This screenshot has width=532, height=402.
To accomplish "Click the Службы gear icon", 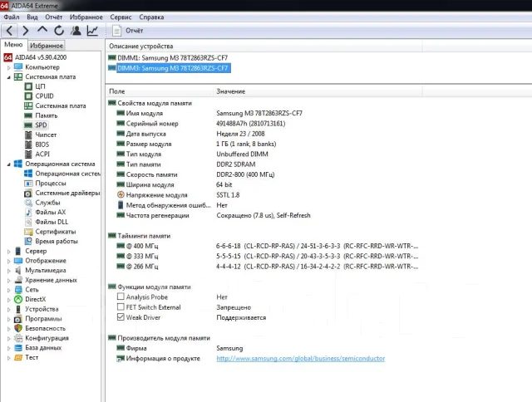I will pos(28,203).
